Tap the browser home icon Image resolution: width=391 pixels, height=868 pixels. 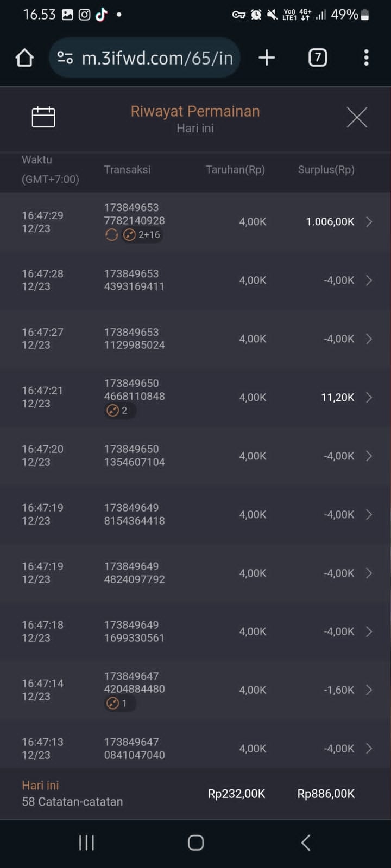pos(24,58)
